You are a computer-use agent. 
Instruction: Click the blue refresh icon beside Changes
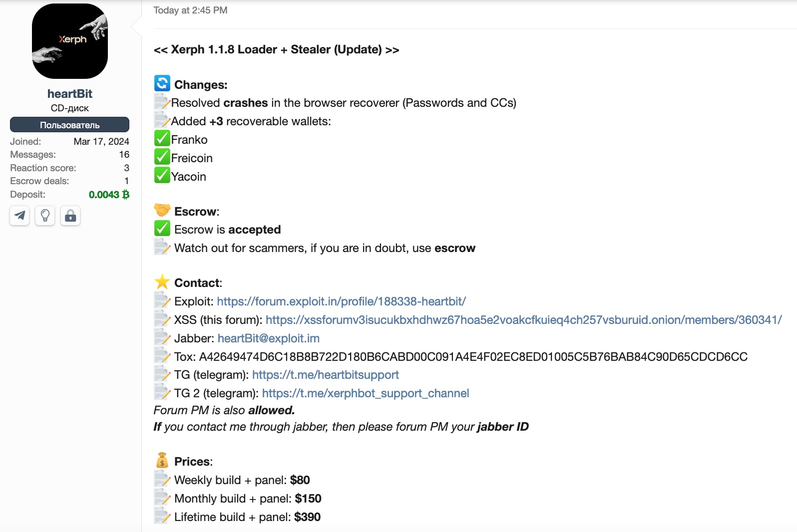coord(162,83)
